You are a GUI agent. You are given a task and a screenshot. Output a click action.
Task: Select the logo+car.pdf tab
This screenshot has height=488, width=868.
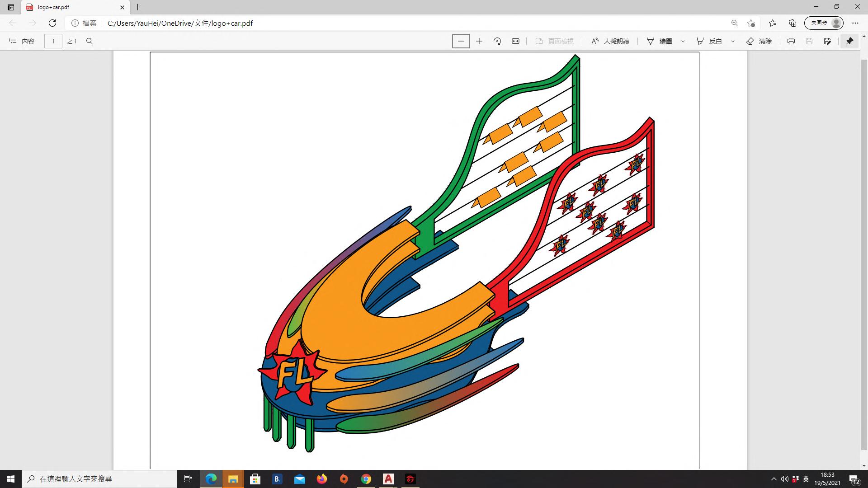tap(72, 7)
